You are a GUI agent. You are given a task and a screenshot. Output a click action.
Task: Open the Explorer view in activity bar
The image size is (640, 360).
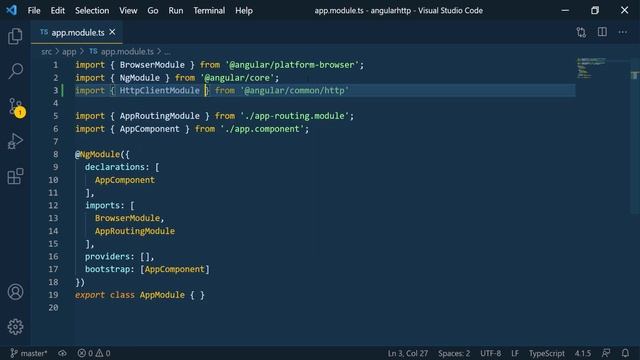(15, 36)
